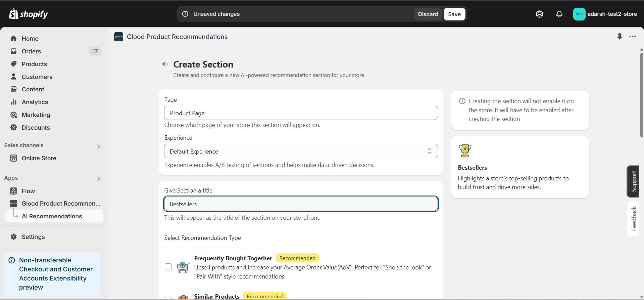
Task: Pin the Glood app with pin icon
Action: tap(620, 37)
